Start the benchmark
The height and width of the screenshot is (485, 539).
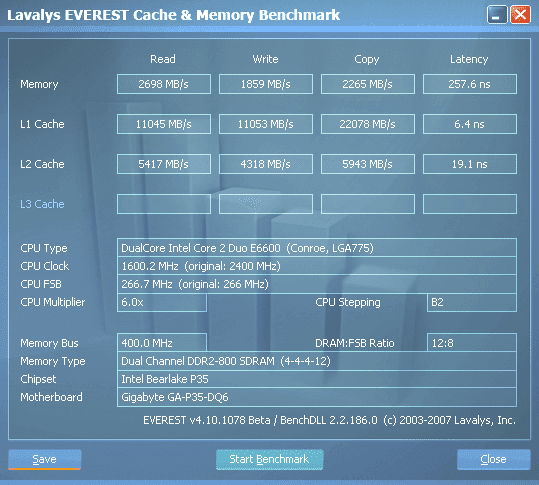point(270,459)
